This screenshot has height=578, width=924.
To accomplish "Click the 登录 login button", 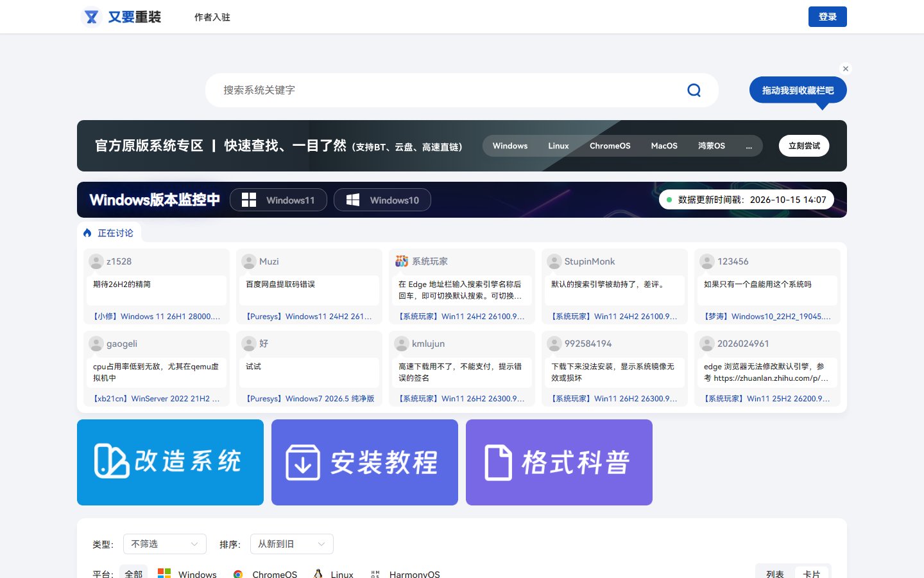I will point(828,17).
